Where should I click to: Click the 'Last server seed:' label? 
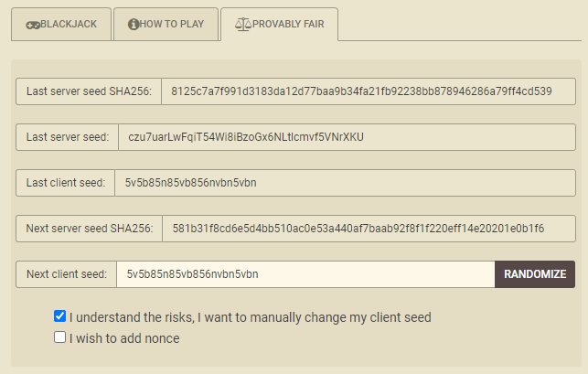coord(68,137)
